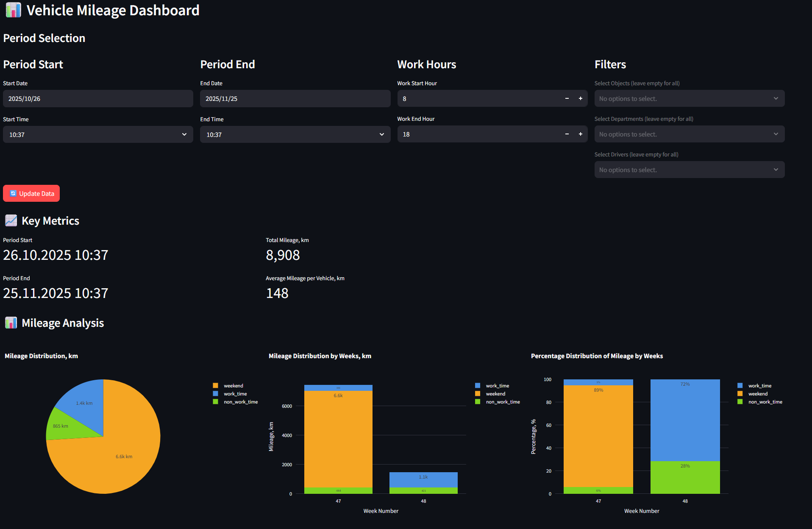The image size is (812, 529).
Task: Expand the Select Departments filter dropdown
Action: coord(689,134)
